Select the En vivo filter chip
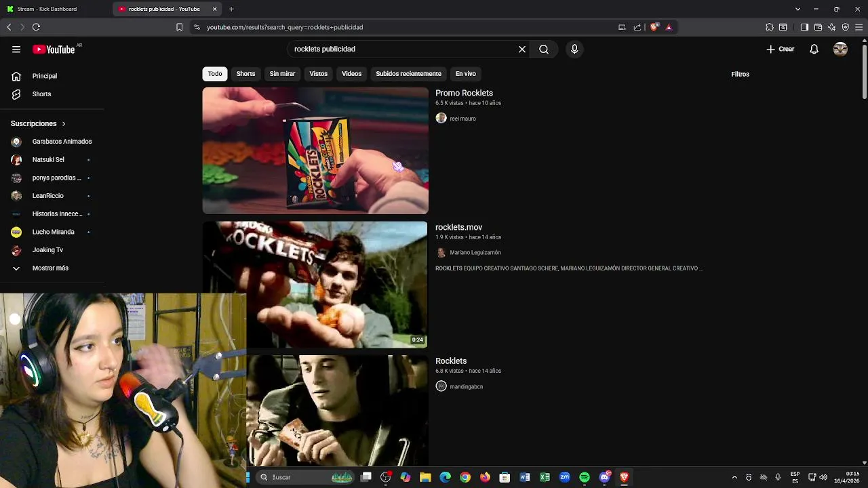Screen dimensions: 868x488 coord(465,73)
